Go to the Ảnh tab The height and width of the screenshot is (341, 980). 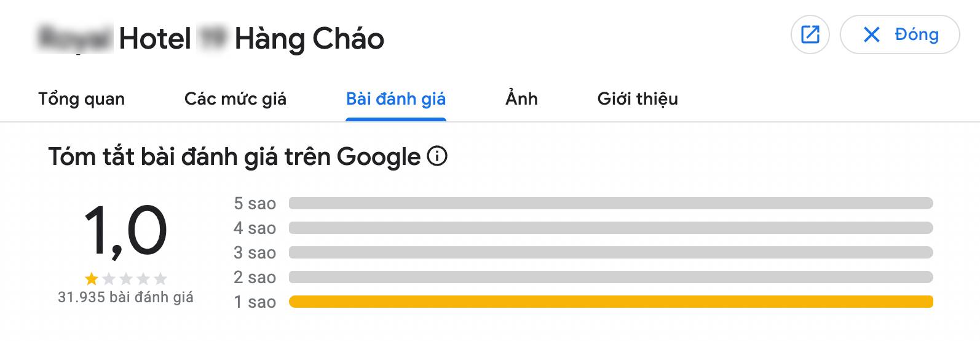[x=521, y=99]
